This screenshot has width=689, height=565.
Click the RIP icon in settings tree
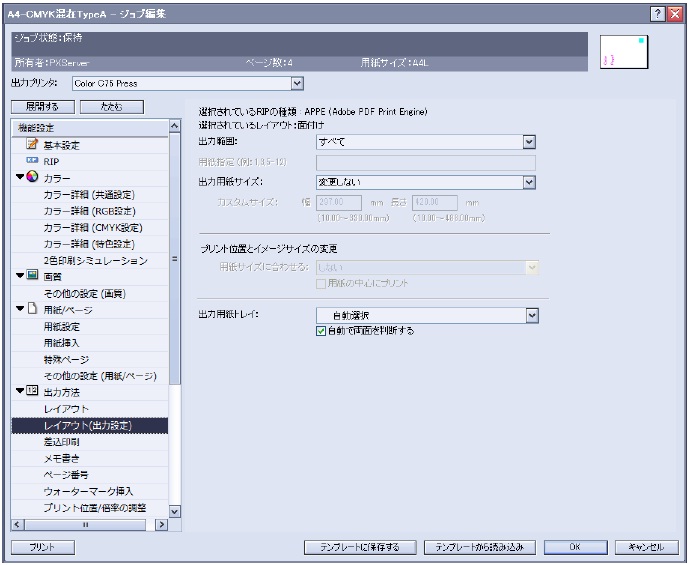point(31,161)
